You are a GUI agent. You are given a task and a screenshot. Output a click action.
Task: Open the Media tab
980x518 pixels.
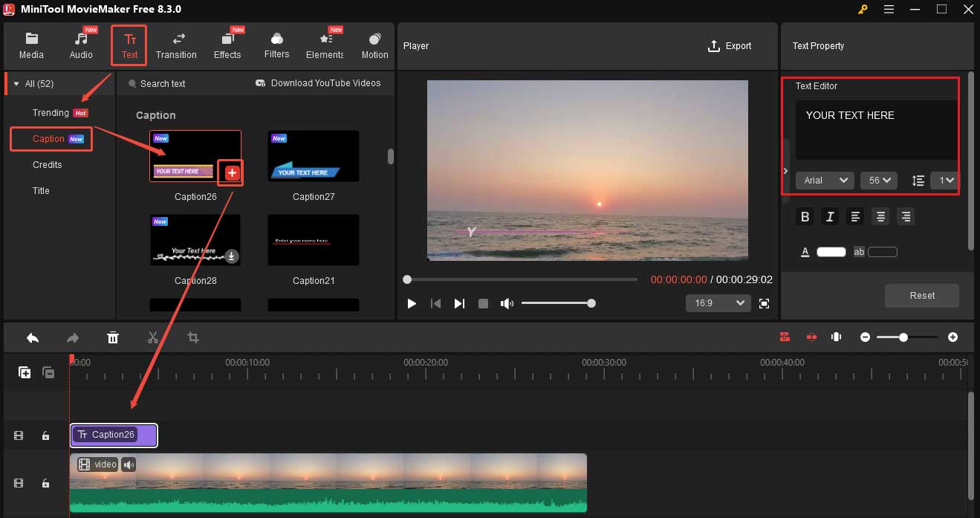pos(31,45)
